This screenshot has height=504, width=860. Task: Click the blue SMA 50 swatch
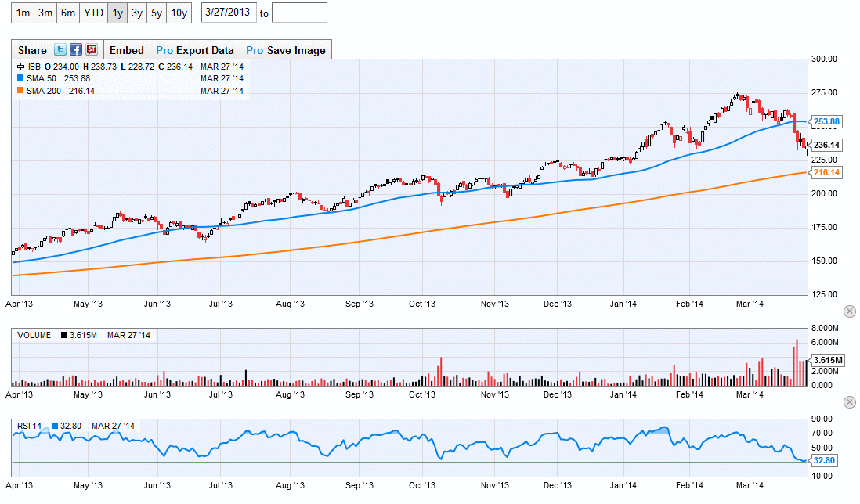point(20,78)
